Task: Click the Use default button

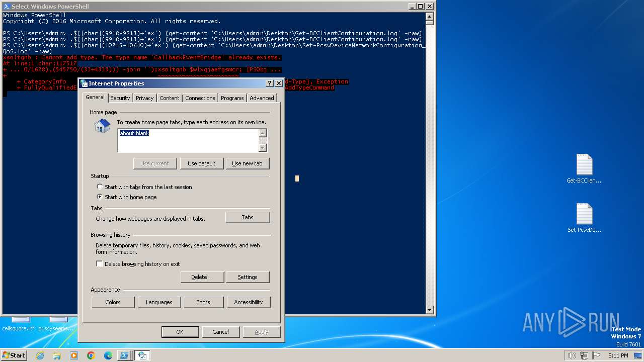Action: 201,163
